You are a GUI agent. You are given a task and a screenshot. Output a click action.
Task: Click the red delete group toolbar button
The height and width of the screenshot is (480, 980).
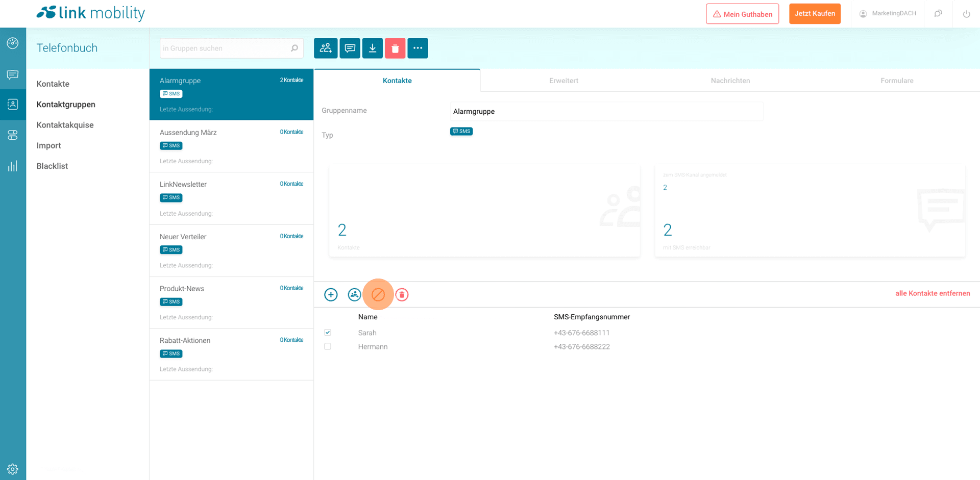pyautogui.click(x=395, y=48)
